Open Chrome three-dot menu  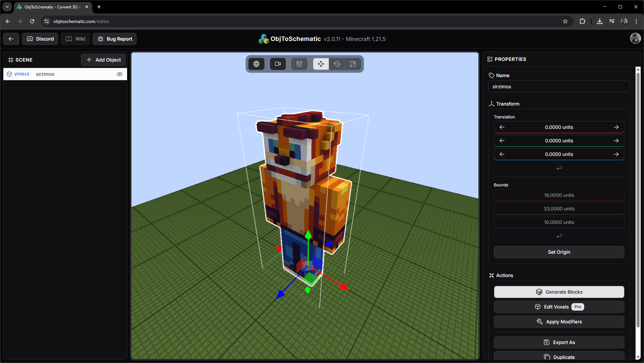point(636,21)
